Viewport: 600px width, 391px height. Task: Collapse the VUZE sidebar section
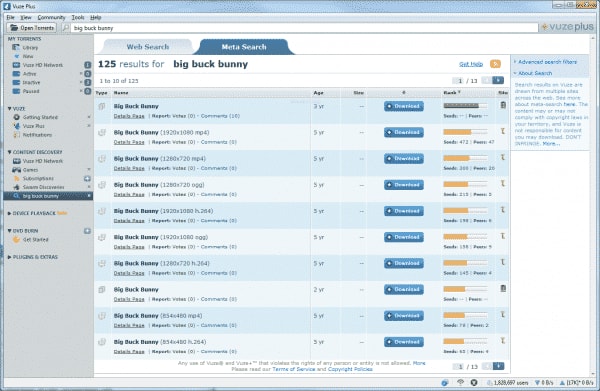[x=10, y=109]
